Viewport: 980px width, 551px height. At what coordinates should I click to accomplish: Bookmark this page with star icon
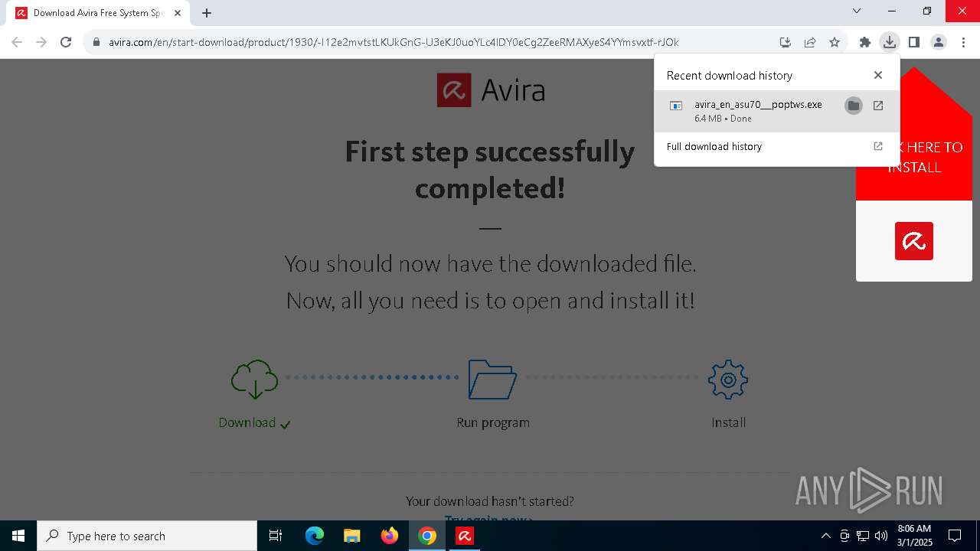pos(835,42)
